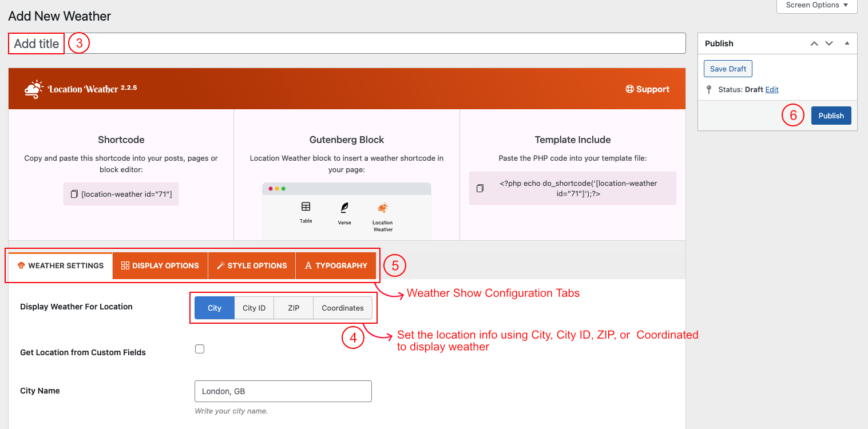868x429 pixels.
Task: Collapse the Publish panel with triangle toggle
Action: [847, 43]
